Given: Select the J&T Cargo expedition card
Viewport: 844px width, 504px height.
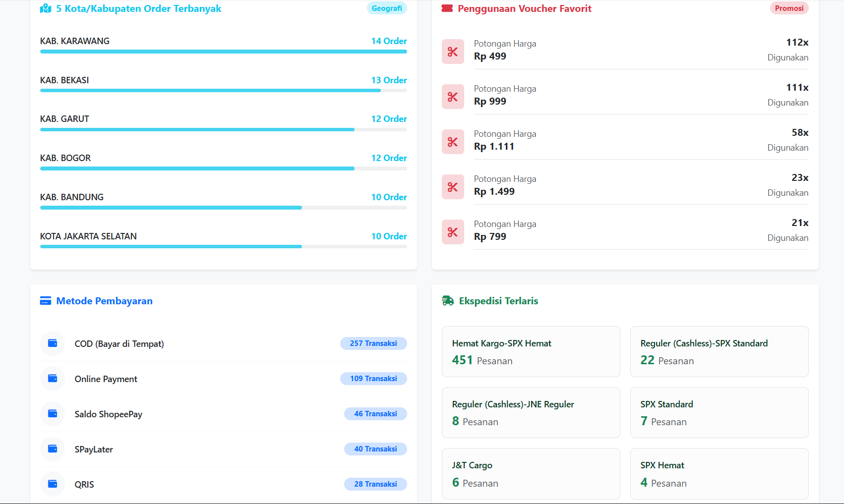Looking at the screenshot, I should click(531, 473).
